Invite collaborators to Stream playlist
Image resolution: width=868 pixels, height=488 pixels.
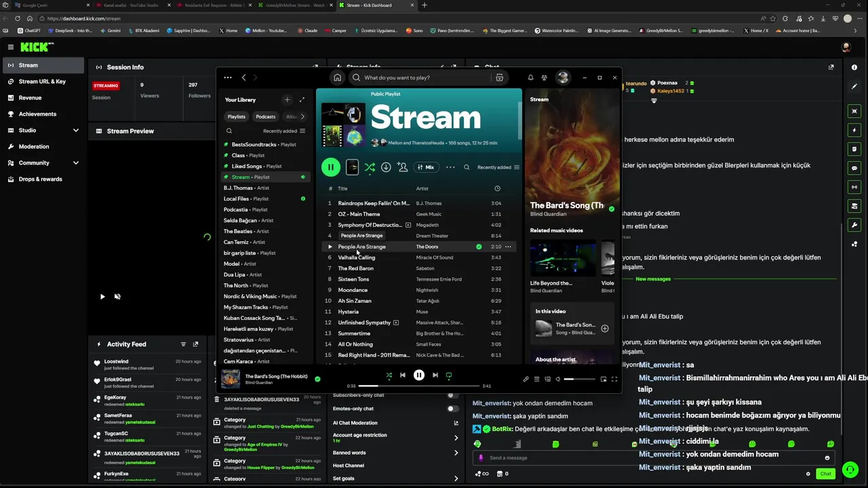pos(403,167)
